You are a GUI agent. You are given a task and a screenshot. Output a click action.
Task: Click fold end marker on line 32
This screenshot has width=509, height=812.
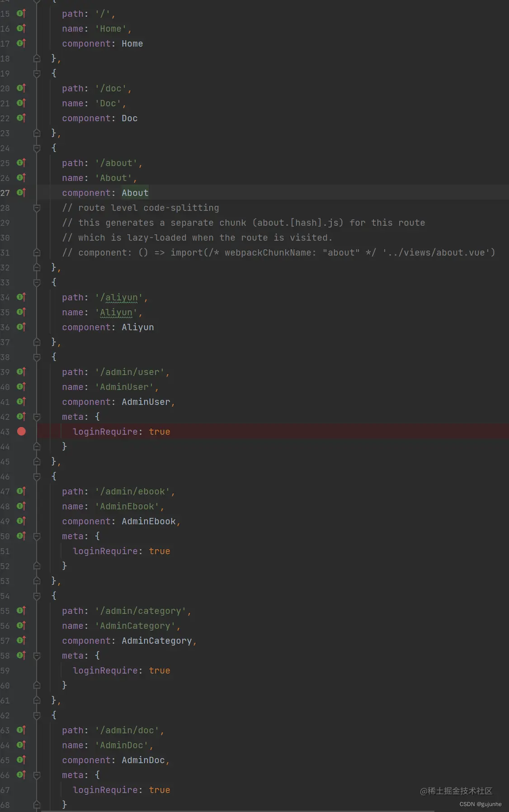pos(37,267)
